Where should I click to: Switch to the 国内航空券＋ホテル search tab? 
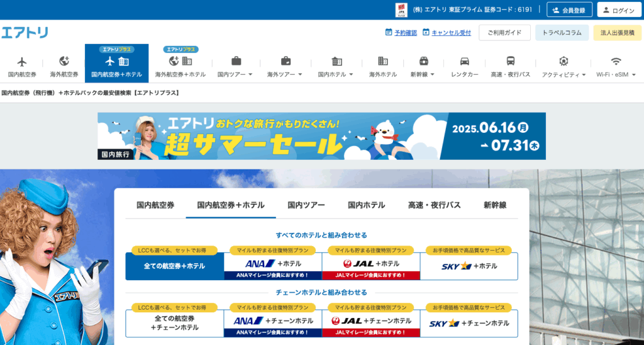click(231, 205)
